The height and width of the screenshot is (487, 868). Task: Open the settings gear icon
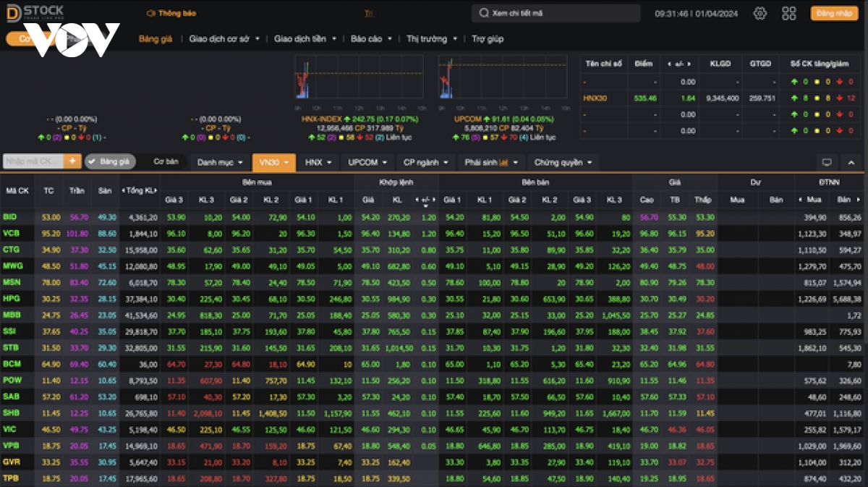759,13
